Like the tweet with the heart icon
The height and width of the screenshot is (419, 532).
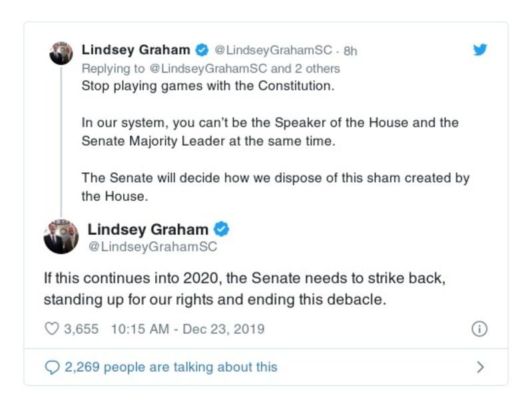point(51,329)
